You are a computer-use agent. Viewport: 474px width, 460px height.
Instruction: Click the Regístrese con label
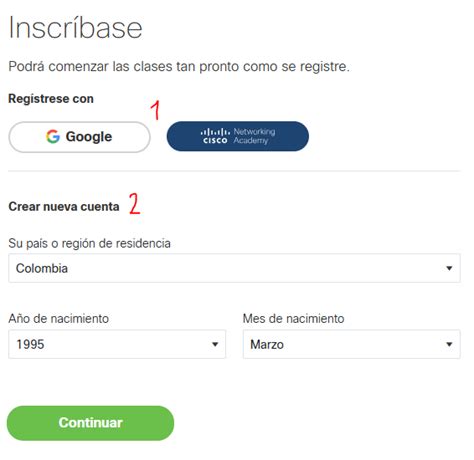point(51,99)
